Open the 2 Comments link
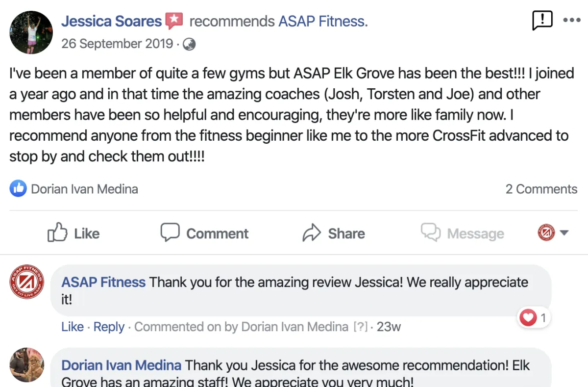 tap(541, 189)
